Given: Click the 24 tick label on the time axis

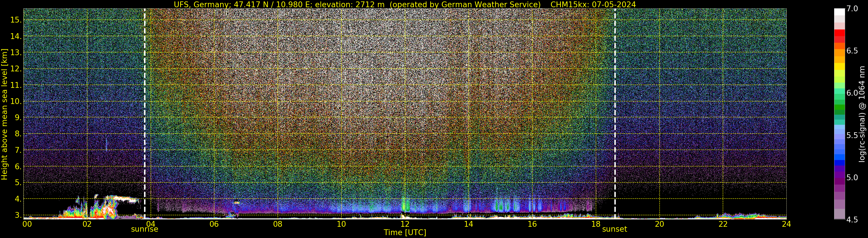Looking at the screenshot, I should (x=786, y=224).
